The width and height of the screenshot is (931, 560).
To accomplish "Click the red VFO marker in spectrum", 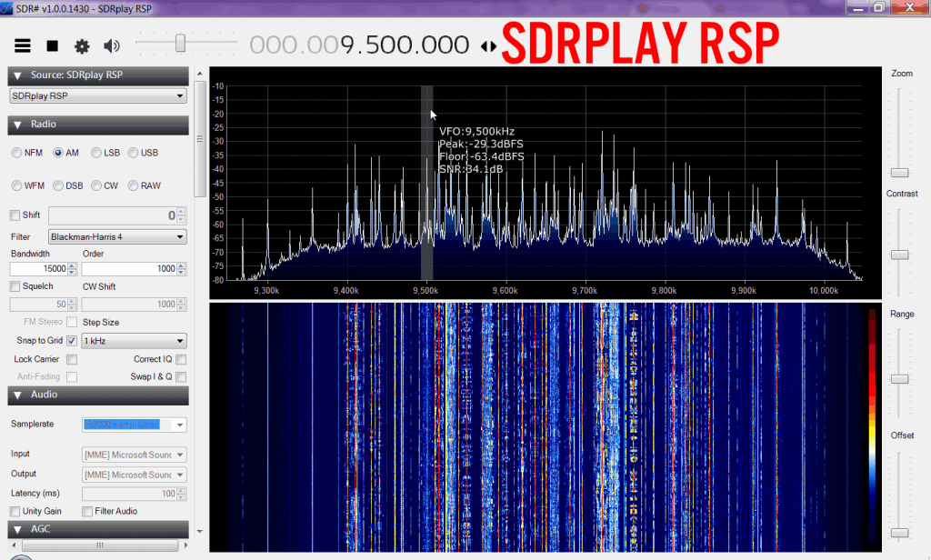I will point(426,183).
